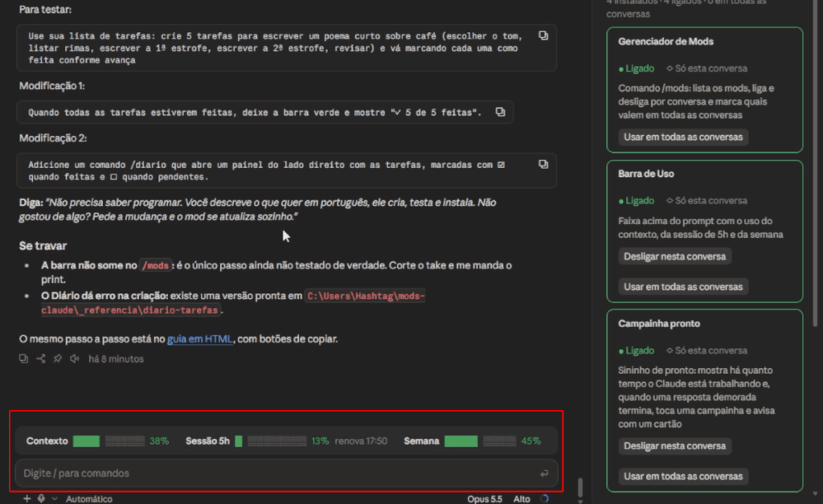
Task: Click the Barra de Uso card title
Action: (x=645, y=174)
